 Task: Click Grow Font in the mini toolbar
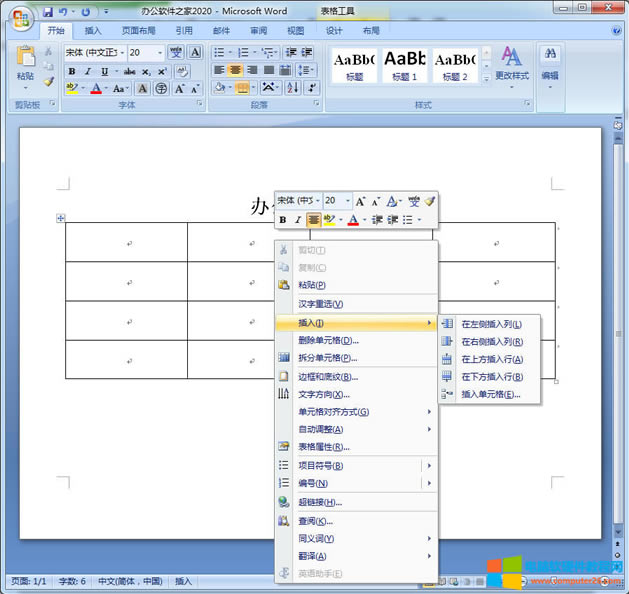click(360, 201)
